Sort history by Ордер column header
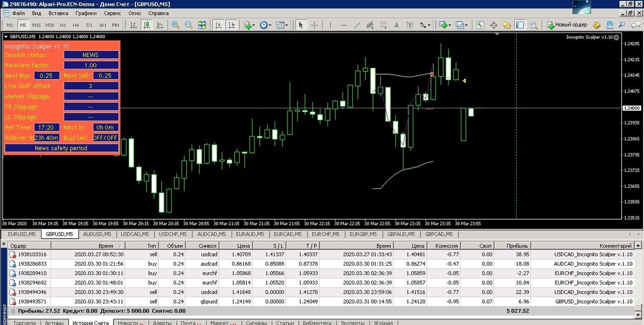 coord(29,246)
